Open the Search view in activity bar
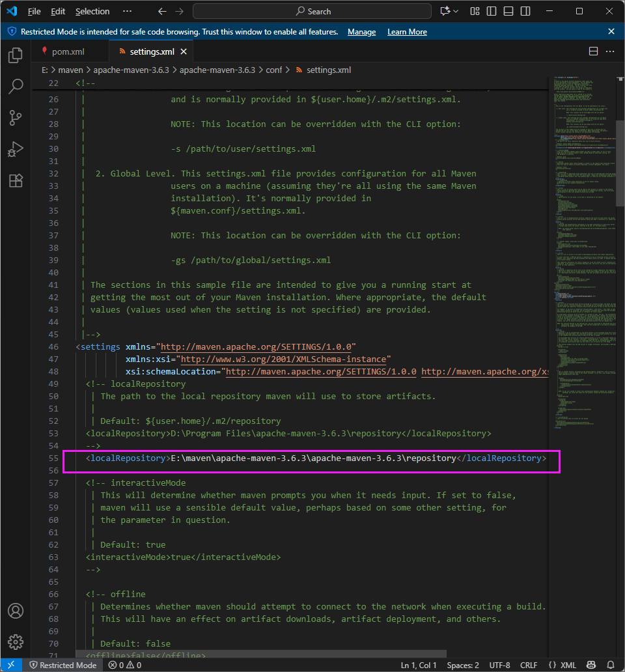Image resolution: width=625 pixels, height=672 pixels. coord(16,86)
